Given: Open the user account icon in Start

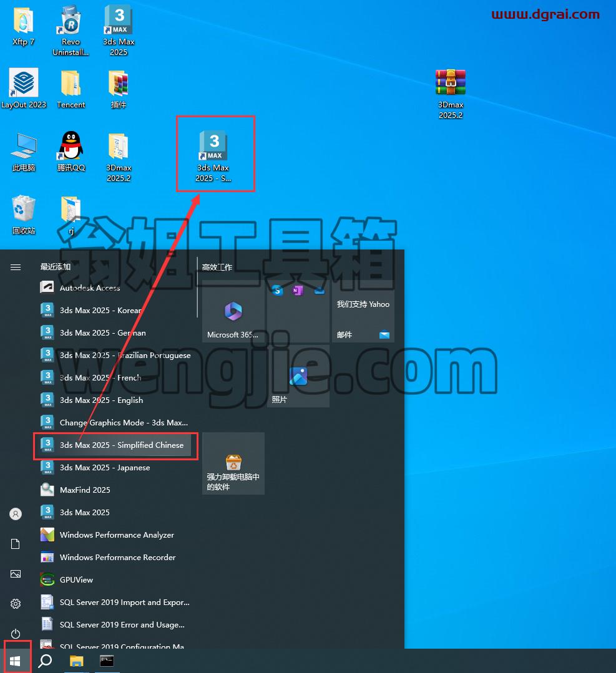Looking at the screenshot, I should click(16, 514).
